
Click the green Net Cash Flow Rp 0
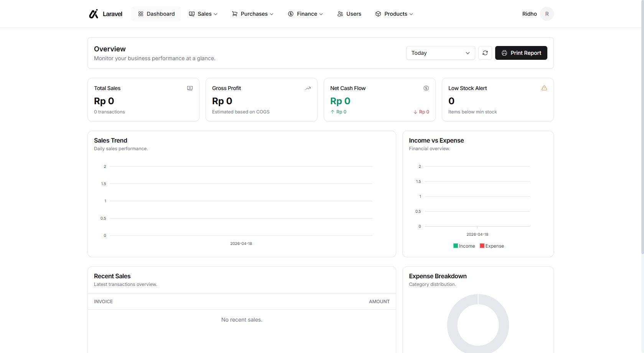(x=340, y=101)
